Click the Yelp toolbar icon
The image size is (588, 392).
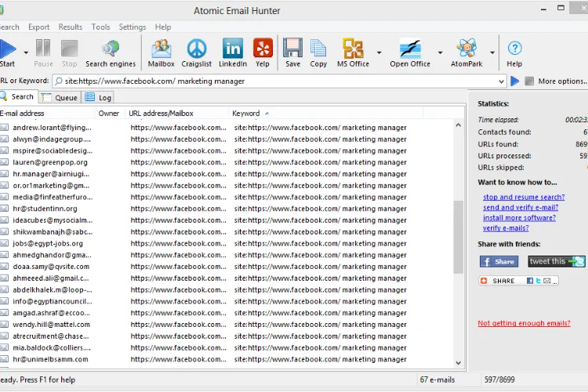(263, 53)
